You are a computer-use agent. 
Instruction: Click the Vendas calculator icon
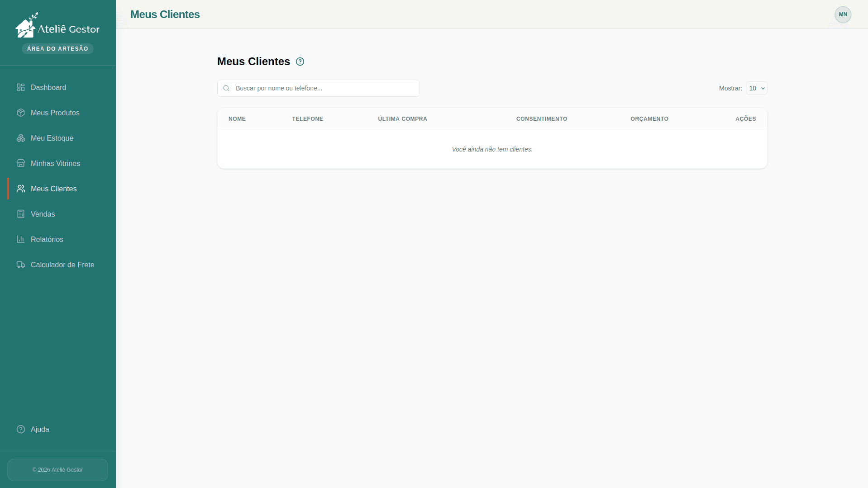click(x=21, y=214)
